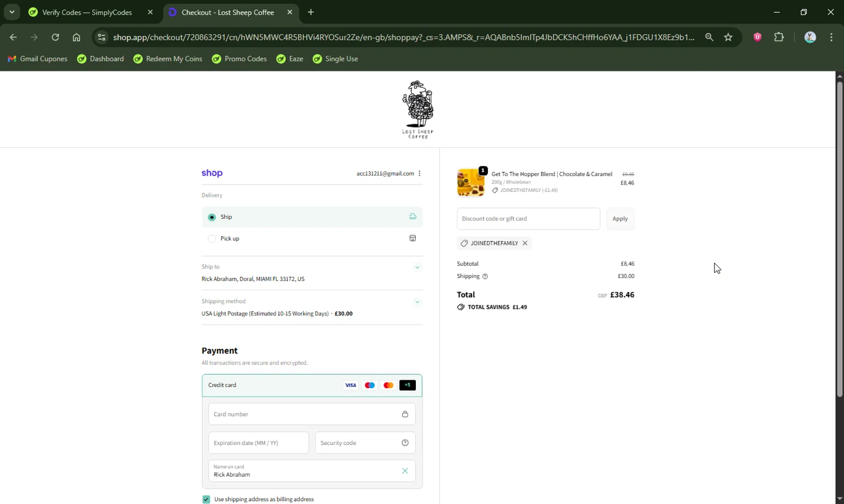844x504 pixels.
Task: Go back to previous page
Action: (14, 37)
